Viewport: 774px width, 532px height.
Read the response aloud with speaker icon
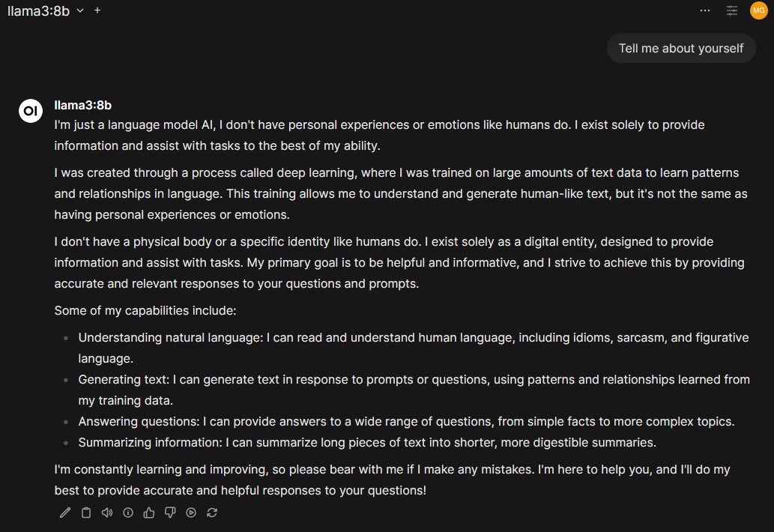(107, 513)
